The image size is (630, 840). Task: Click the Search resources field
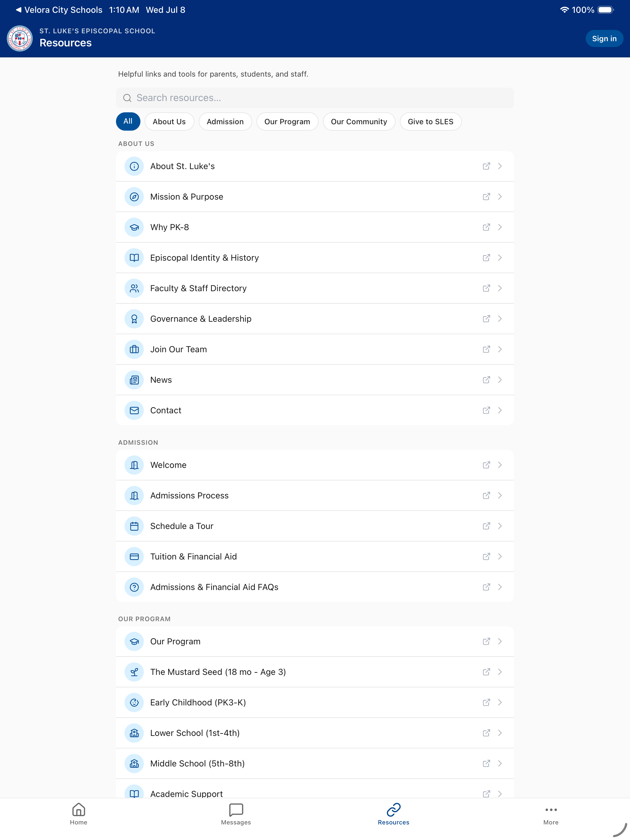315,98
